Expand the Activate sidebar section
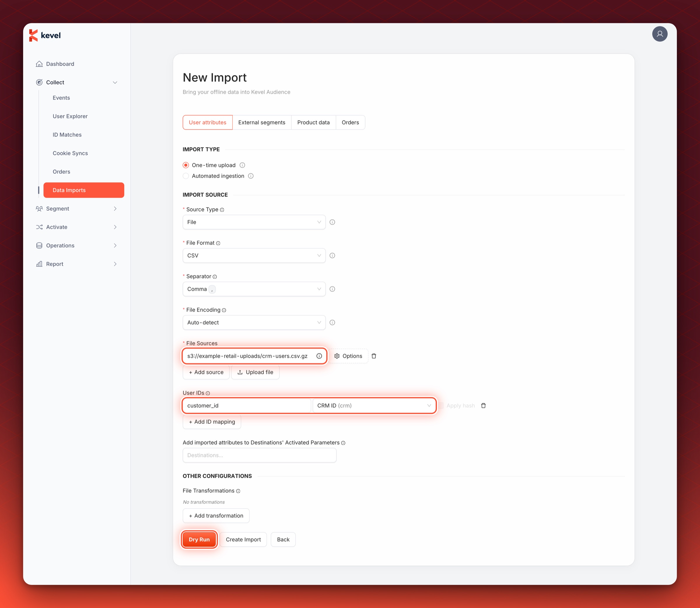 click(77, 227)
